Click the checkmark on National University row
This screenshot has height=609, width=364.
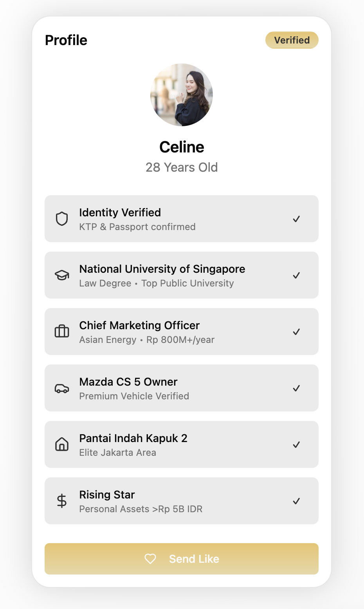296,275
